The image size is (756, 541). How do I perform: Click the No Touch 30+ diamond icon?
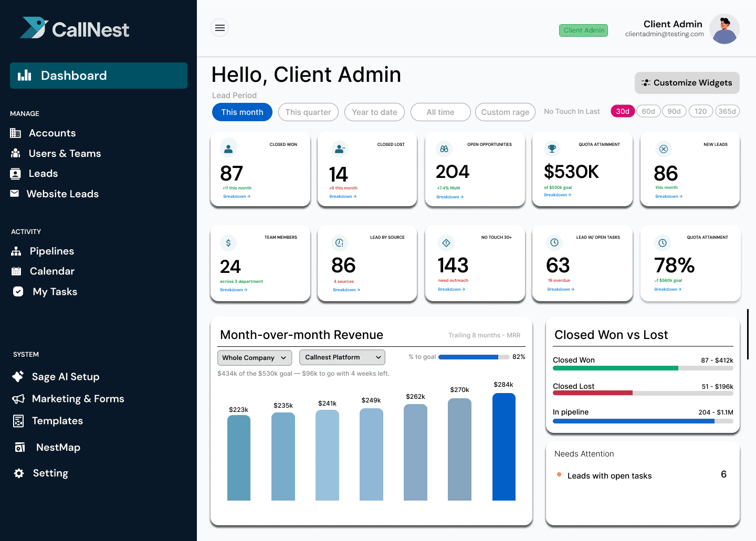(x=446, y=243)
